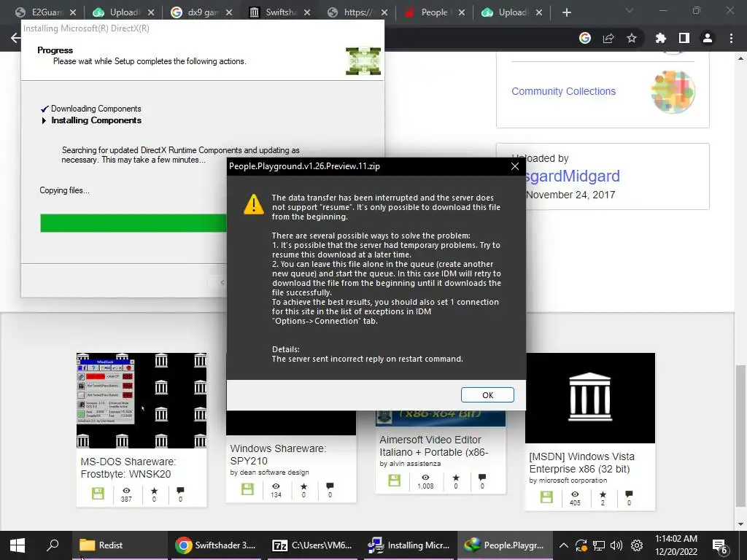This screenshot has width=747, height=560.
Task: Click the share page icon
Action: click(x=608, y=38)
